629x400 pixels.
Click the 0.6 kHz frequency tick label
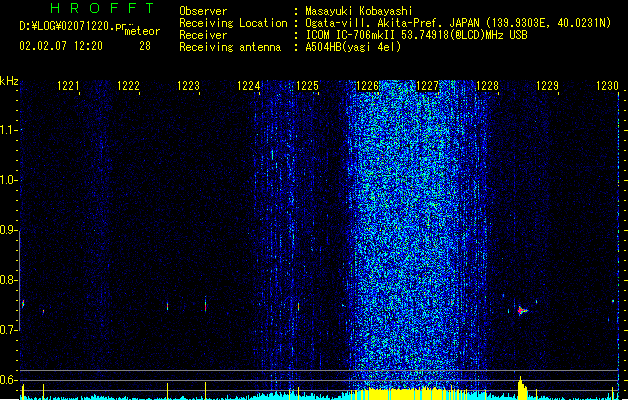8,380
